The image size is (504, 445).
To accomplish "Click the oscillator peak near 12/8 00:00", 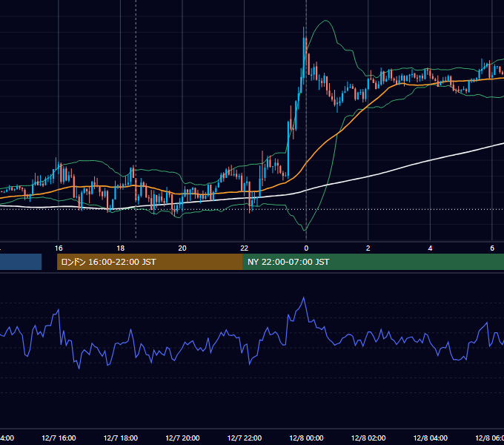I will coord(303,297).
